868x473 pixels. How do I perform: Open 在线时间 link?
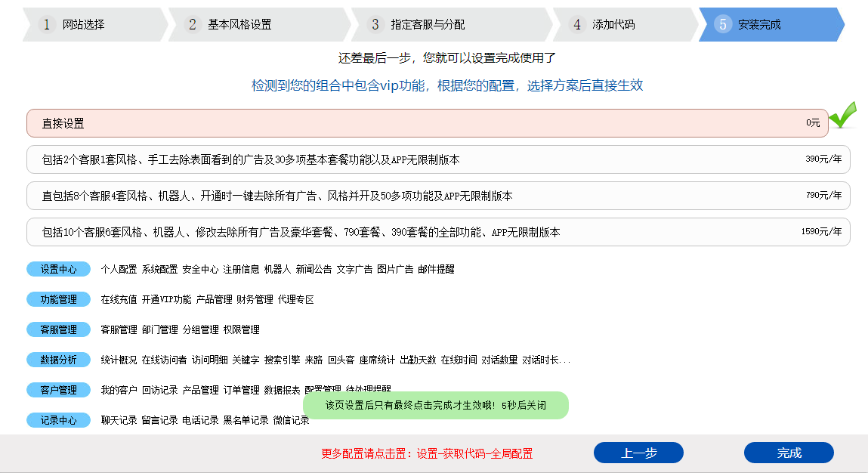point(459,360)
